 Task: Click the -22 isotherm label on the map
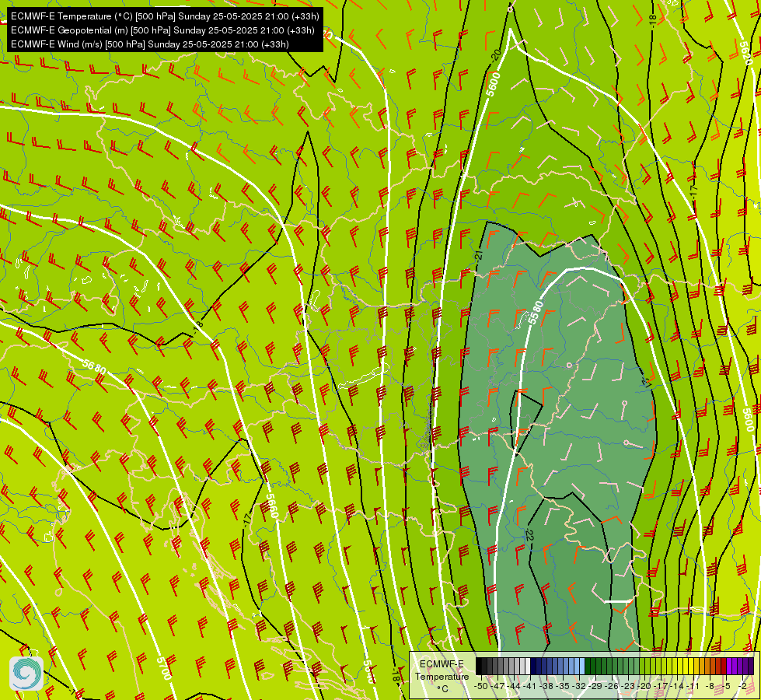pyautogui.click(x=529, y=534)
